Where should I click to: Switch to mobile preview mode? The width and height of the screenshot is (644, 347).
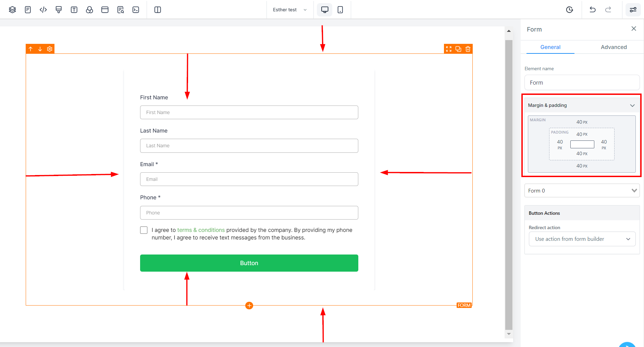click(x=340, y=10)
